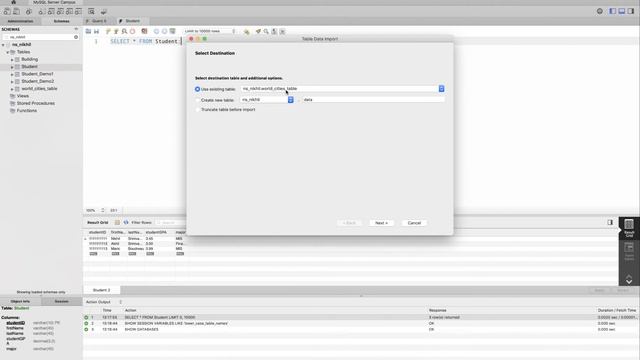The width and height of the screenshot is (640, 360).
Task: Click the create new table toolbar icon
Action: 51,11
